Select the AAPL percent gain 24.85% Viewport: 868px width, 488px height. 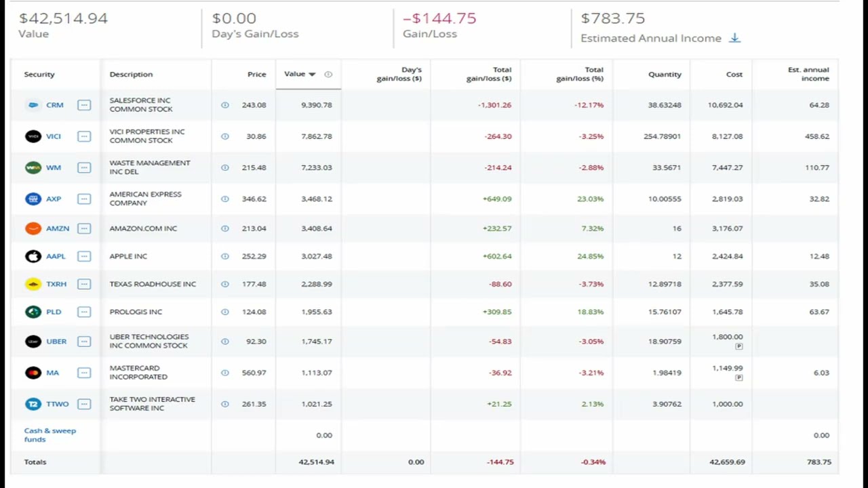pyautogui.click(x=592, y=256)
